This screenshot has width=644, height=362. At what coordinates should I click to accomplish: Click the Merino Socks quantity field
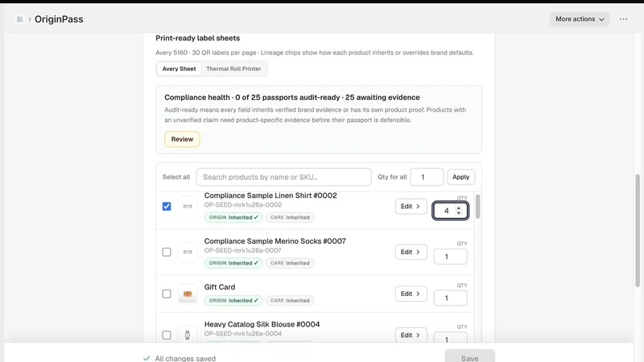click(x=451, y=257)
